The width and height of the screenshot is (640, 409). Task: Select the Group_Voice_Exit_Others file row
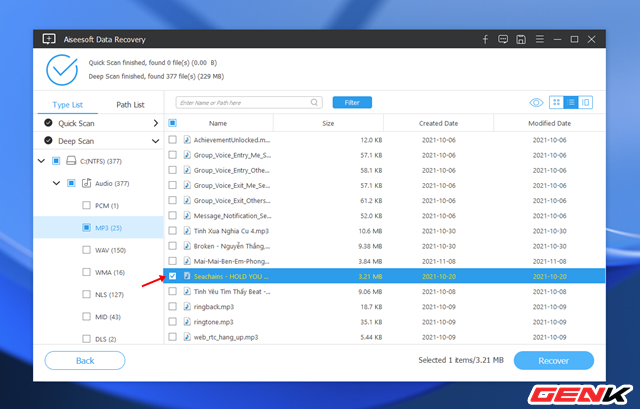[384, 200]
